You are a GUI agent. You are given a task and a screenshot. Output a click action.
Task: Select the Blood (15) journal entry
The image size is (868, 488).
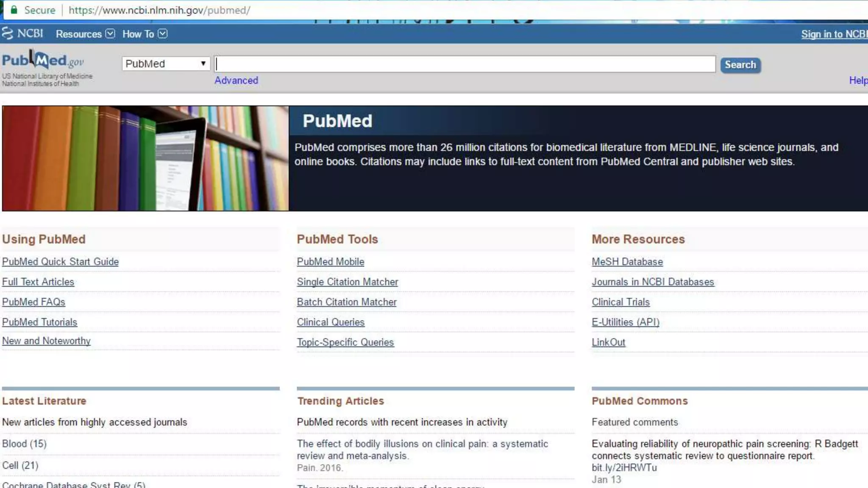[x=24, y=444]
